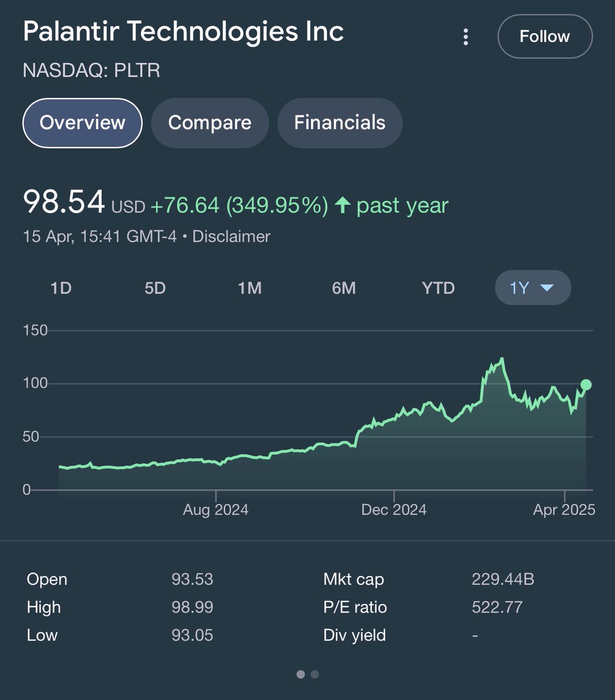615x700 pixels.
Task: Choose the 1M chart range
Action: (x=250, y=288)
